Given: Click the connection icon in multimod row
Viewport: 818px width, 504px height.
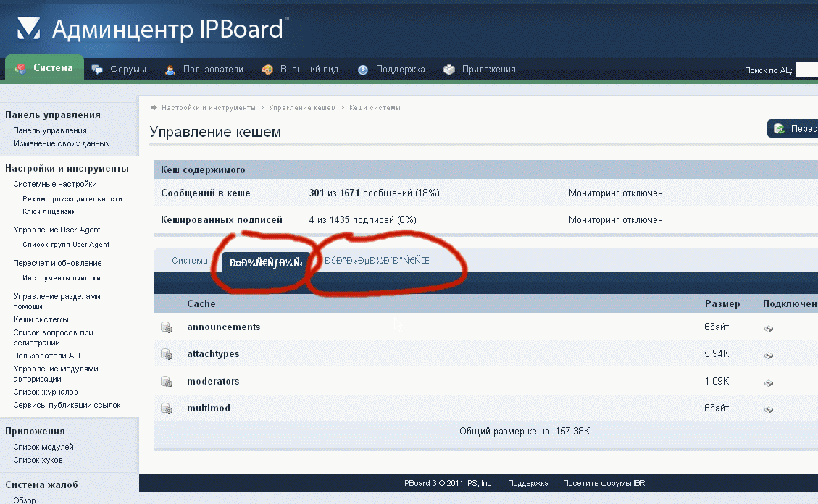Looking at the screenshot, I should 769,409.
